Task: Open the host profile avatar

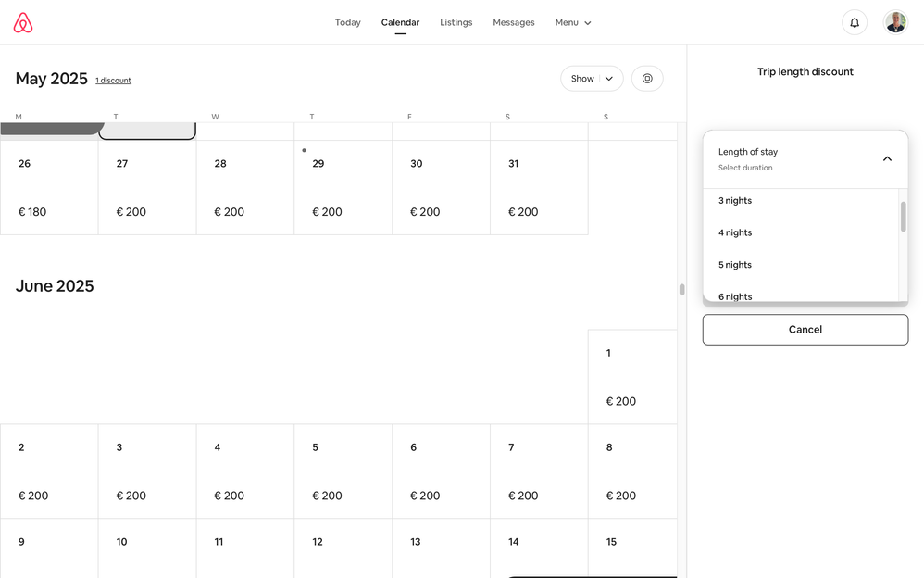Action: point(895,22)
